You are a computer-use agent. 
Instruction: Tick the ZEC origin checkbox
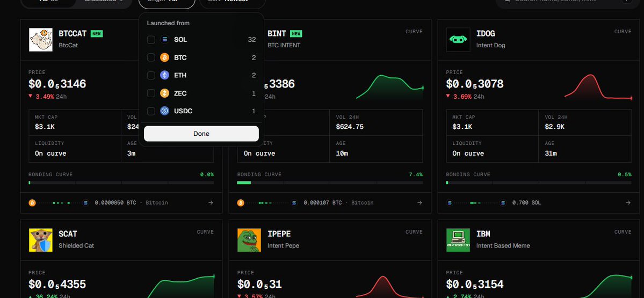pyautogui.click(x=151, y=93)
